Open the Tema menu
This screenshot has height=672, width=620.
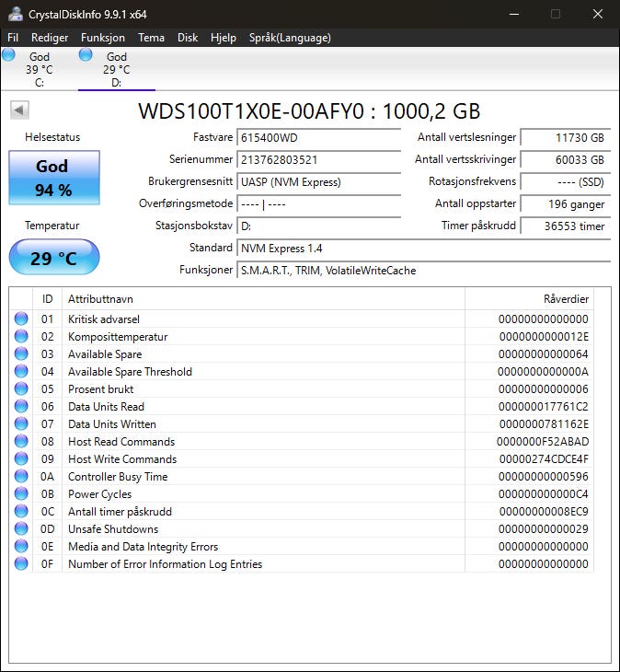[151, 38]
